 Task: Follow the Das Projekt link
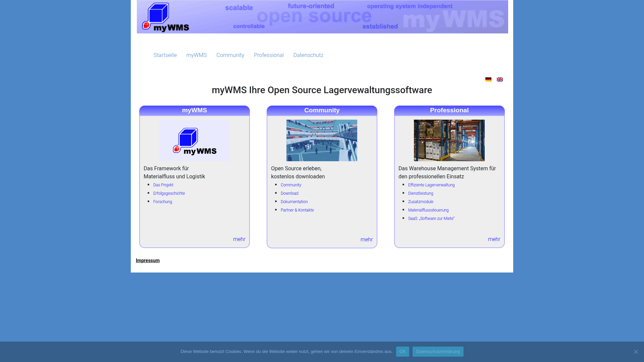point(163,185)
